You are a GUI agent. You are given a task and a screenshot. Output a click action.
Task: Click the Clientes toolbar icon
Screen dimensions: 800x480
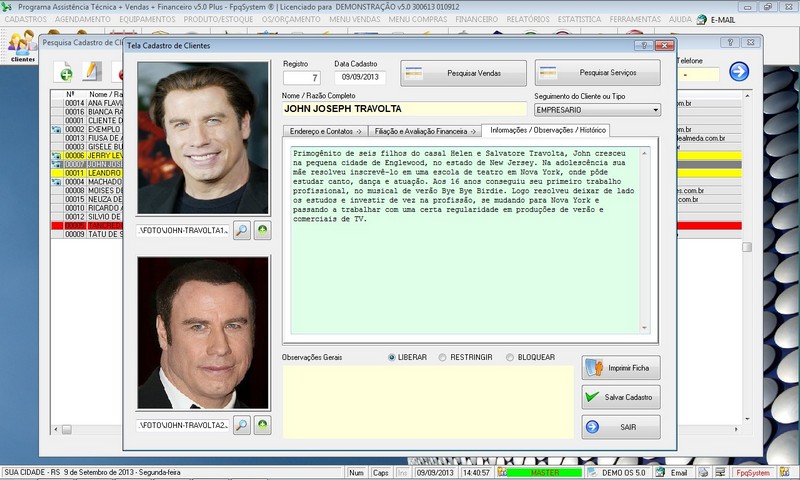click(x=22, y=46)
